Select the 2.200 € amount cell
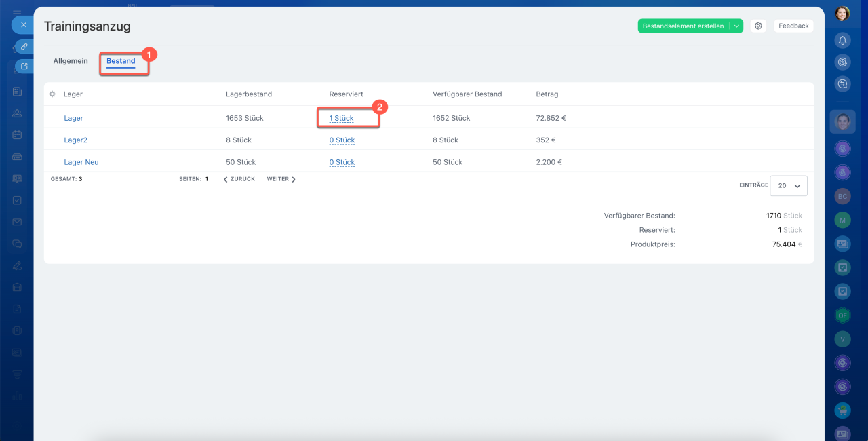The image size is (868, 441). click(x=549, y=162)
